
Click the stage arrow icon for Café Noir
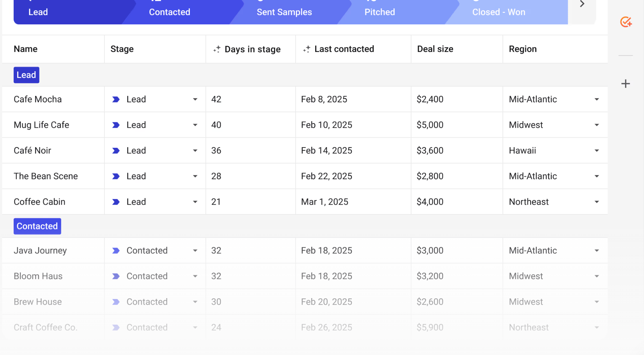coord(116,151)
